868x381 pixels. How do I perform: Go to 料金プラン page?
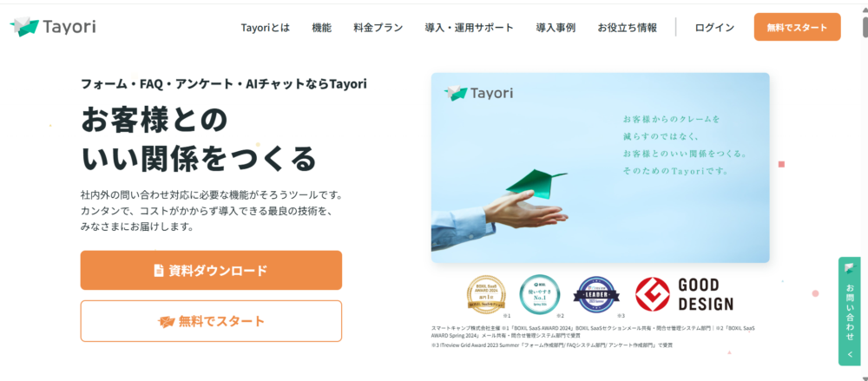click(378, 28)
